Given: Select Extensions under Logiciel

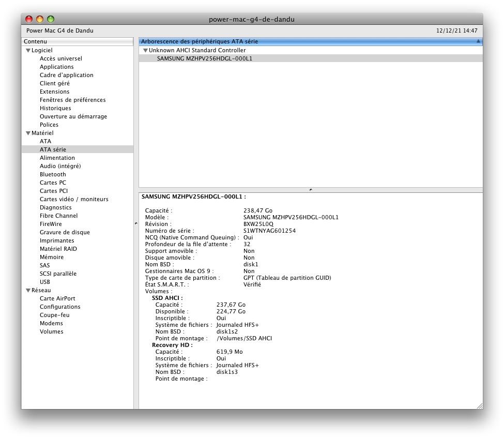Looking at the screenshot, I should [54, 92].
